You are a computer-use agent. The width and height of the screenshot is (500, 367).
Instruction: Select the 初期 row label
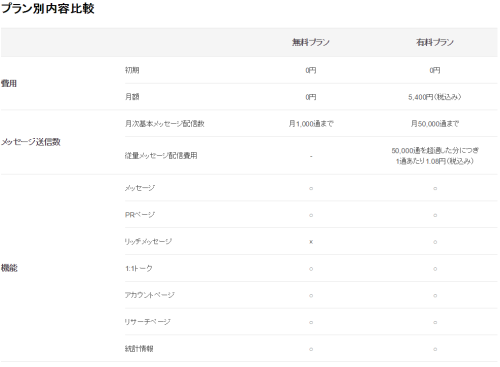(x=132, y=70)
